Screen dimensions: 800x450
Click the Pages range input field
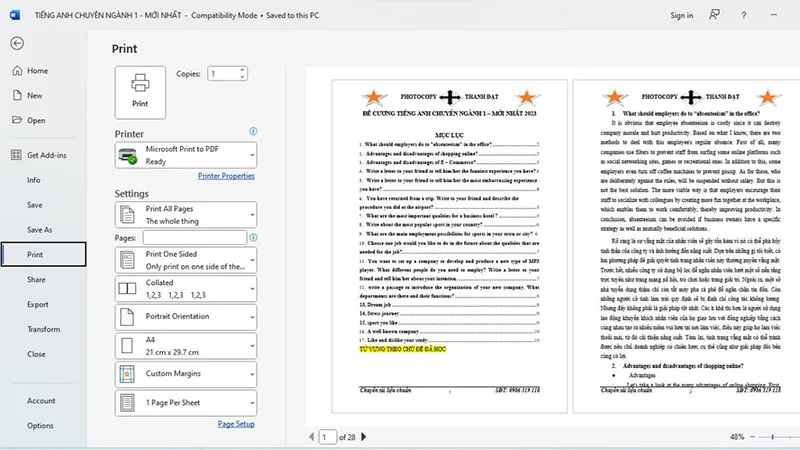[x=194, y=238]
